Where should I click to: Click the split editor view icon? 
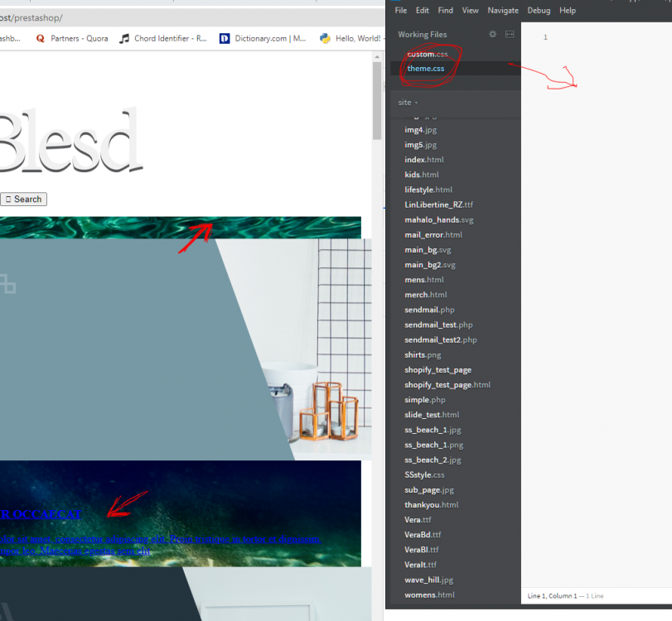click(510, 34)
